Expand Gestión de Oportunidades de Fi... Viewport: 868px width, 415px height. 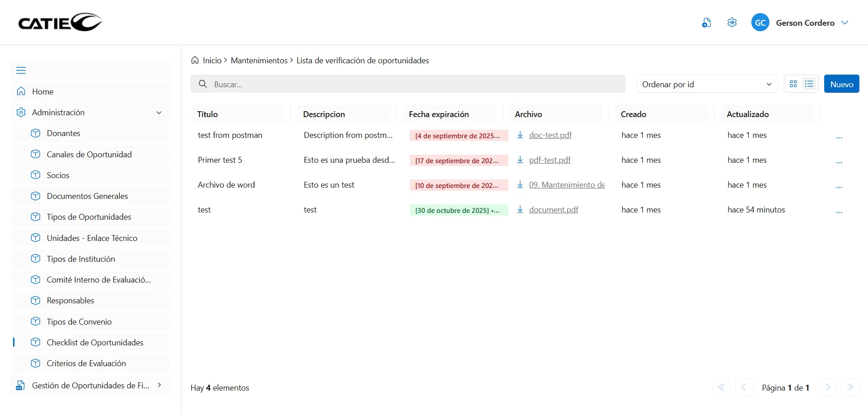point(159,385)
